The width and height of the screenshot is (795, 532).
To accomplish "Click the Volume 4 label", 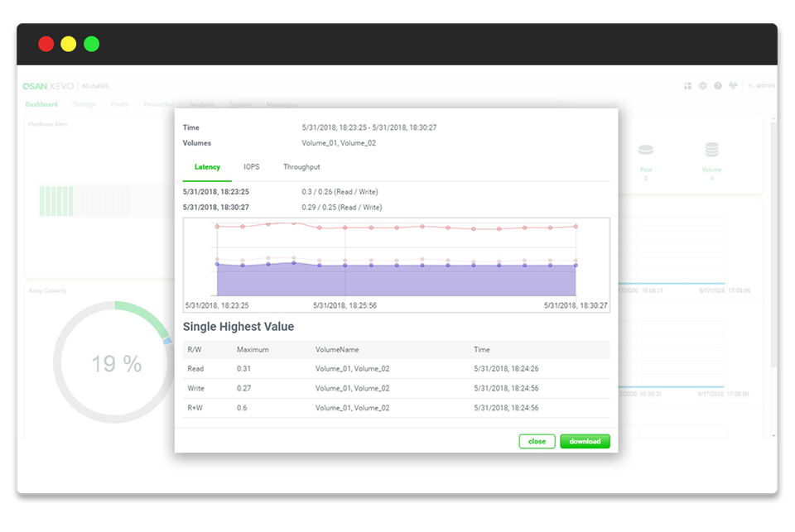I will pyautogui.click(x=712, y=174).
